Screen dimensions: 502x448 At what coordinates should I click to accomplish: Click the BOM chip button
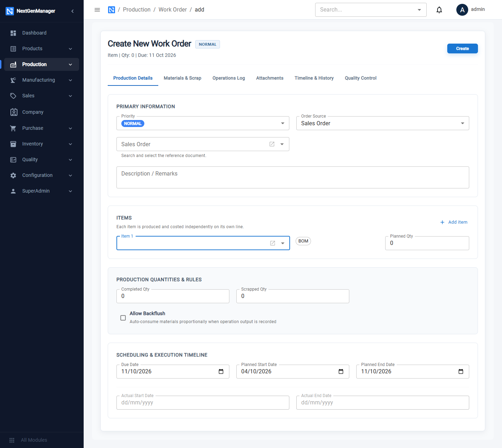tap(303, 241)
